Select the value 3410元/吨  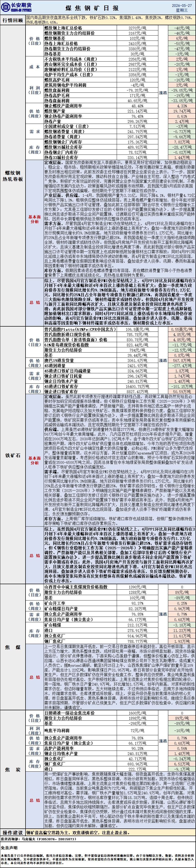pyautogui.click(x=138, y=44)
